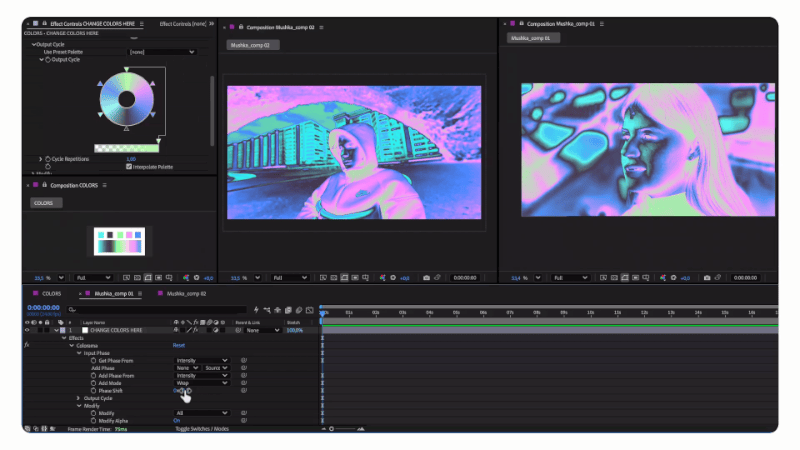800x450 pixels.
Task: Click the Output Cycle gradient bar
Action: (x=127, y=148)
